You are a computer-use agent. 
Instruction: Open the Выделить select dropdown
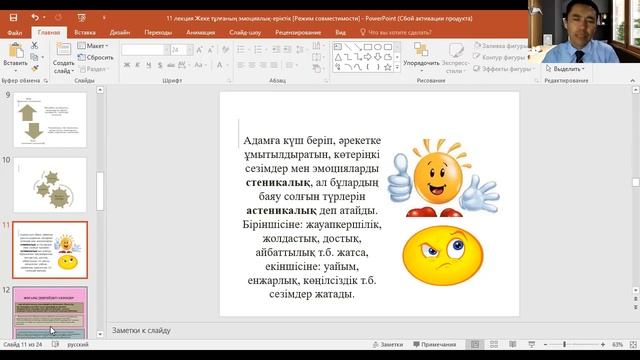[565, 69]
